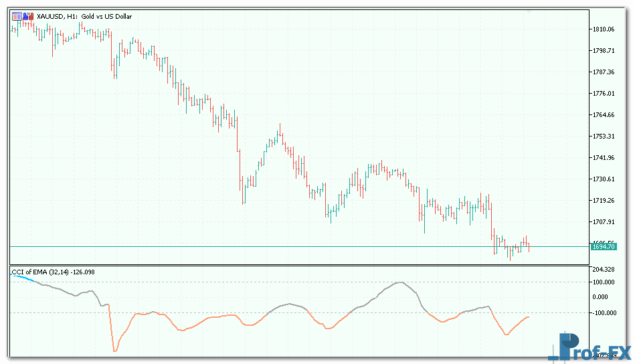
Task: Click the 1707.91 price scale label
Action: point(603,222)
